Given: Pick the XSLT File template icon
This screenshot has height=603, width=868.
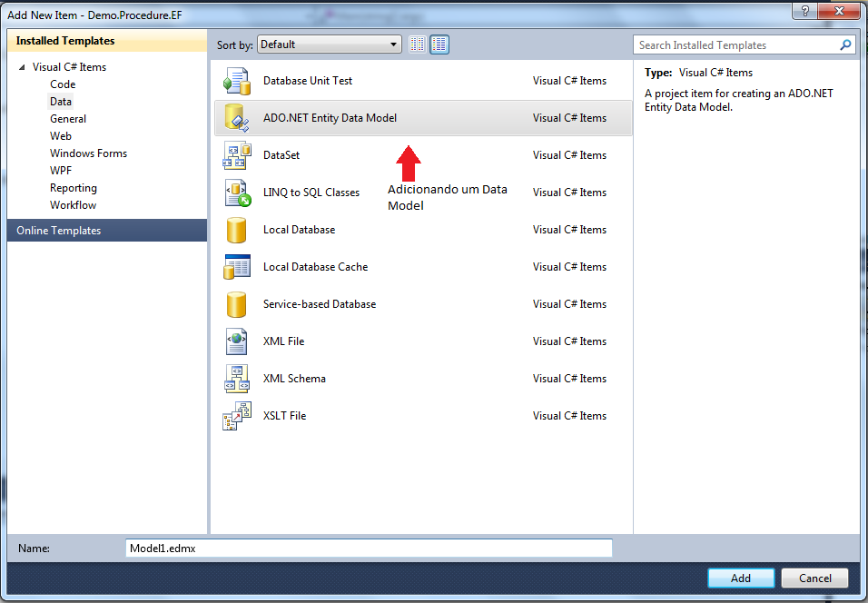Looking at the screenshot, I should coord(237,416).
